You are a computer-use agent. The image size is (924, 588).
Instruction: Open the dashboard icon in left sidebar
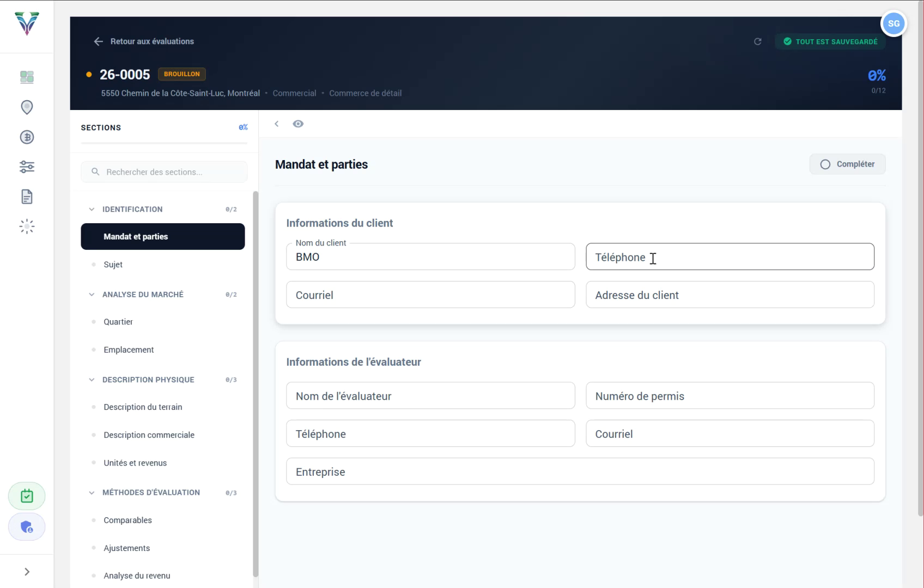coord(27,77)
